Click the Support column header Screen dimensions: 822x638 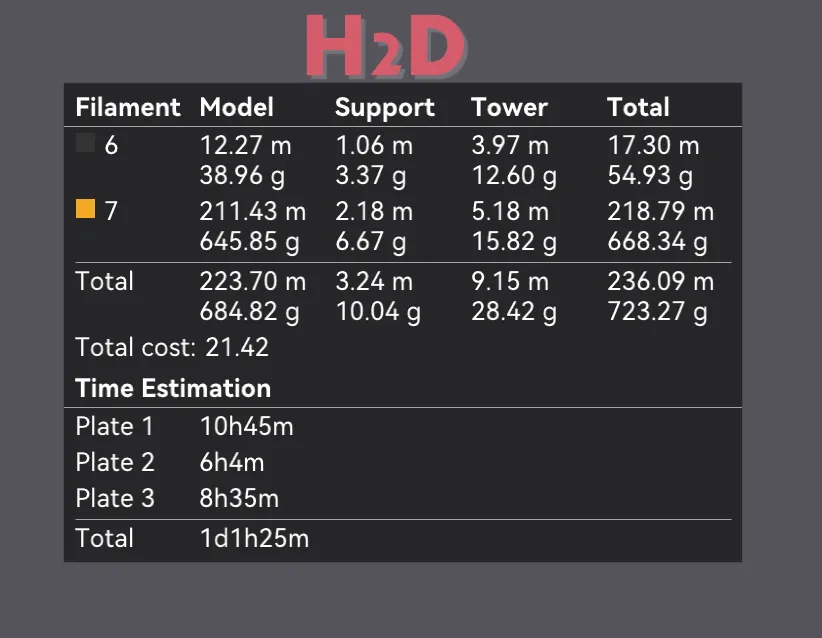(x=385, y=108)
